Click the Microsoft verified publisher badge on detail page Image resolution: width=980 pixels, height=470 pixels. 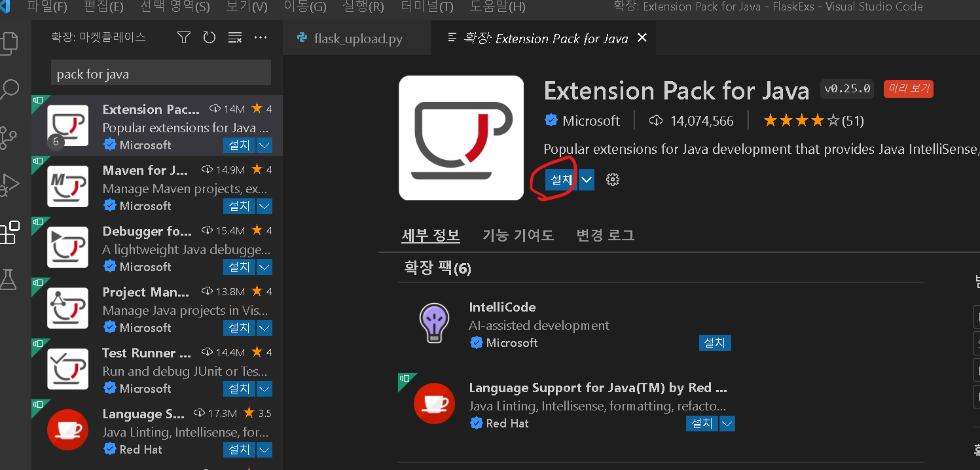(x=551, y=121)
